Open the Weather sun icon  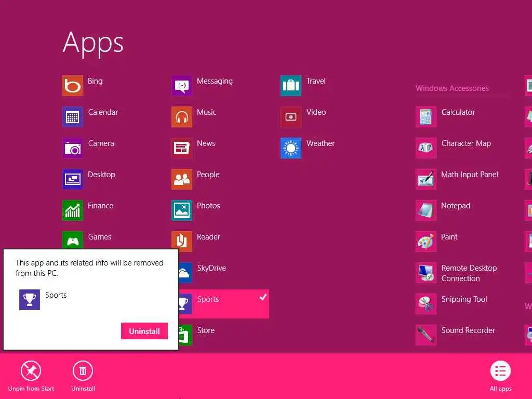point(291,148)
